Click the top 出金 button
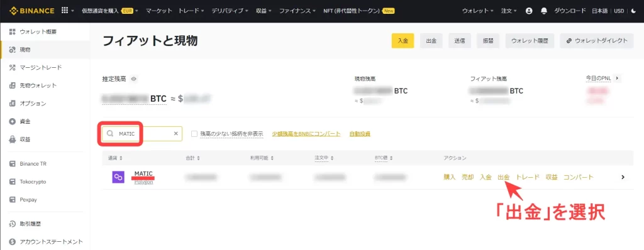 coord(431,41)
